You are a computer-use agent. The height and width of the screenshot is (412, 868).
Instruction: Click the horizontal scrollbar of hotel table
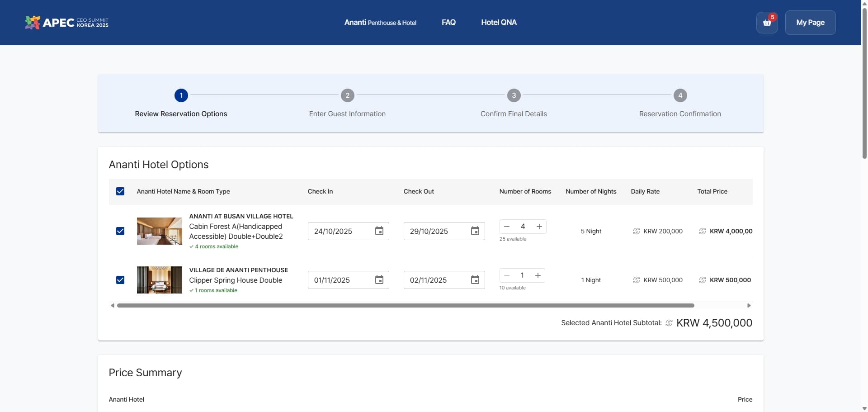click(405, 306)
